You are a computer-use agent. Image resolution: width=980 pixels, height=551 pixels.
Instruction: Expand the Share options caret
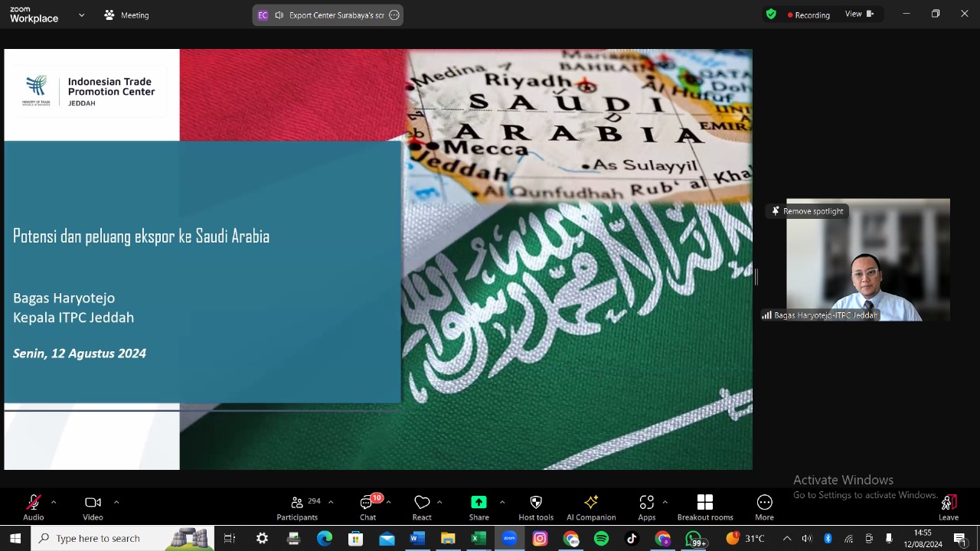click(x=502, y=502)
